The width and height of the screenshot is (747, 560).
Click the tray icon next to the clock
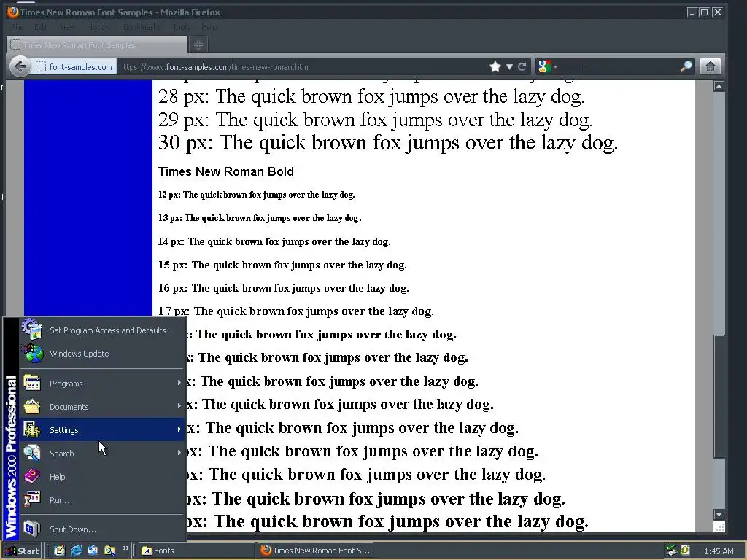click(x=685, y=551)
